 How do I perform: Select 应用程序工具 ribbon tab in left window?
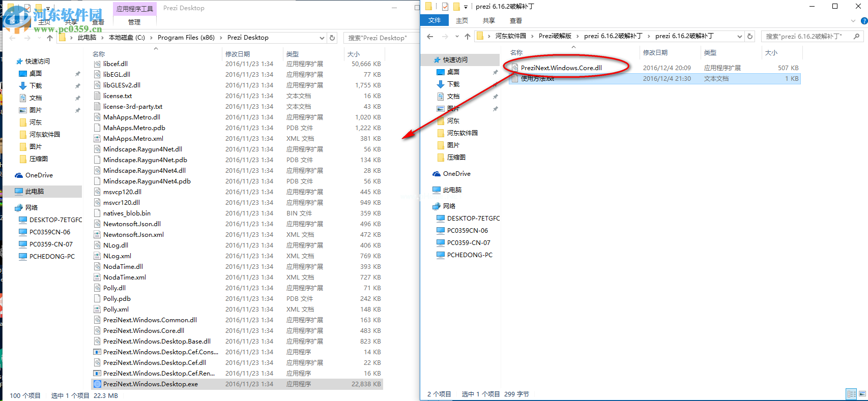(134, 9)
